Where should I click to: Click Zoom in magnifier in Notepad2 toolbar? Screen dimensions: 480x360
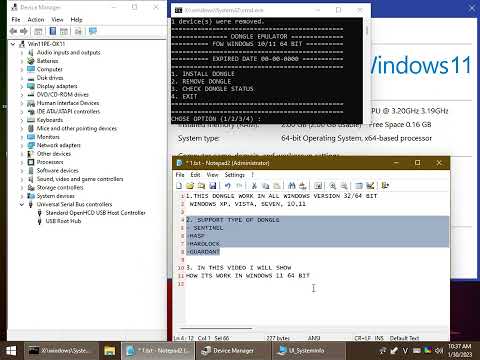pyautogui.click(x=333, y=186)
